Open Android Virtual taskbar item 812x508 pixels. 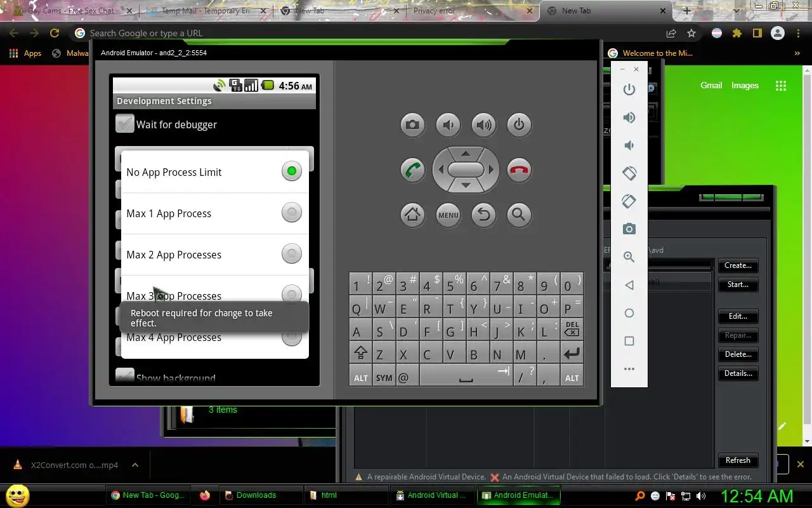[432, 495]
